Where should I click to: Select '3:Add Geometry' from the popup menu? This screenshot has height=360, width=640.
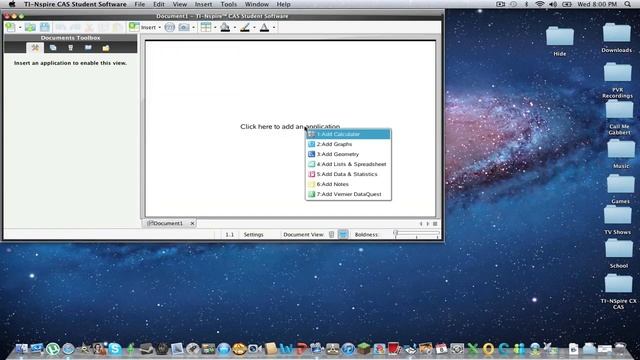point(349,154)
